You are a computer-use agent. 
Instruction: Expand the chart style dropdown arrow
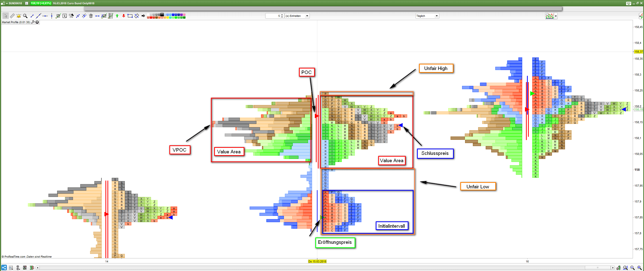[556, 16]
